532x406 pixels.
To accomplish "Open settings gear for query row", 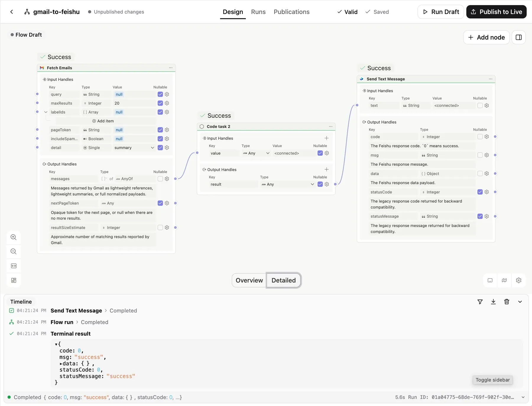I will point(167,94).
